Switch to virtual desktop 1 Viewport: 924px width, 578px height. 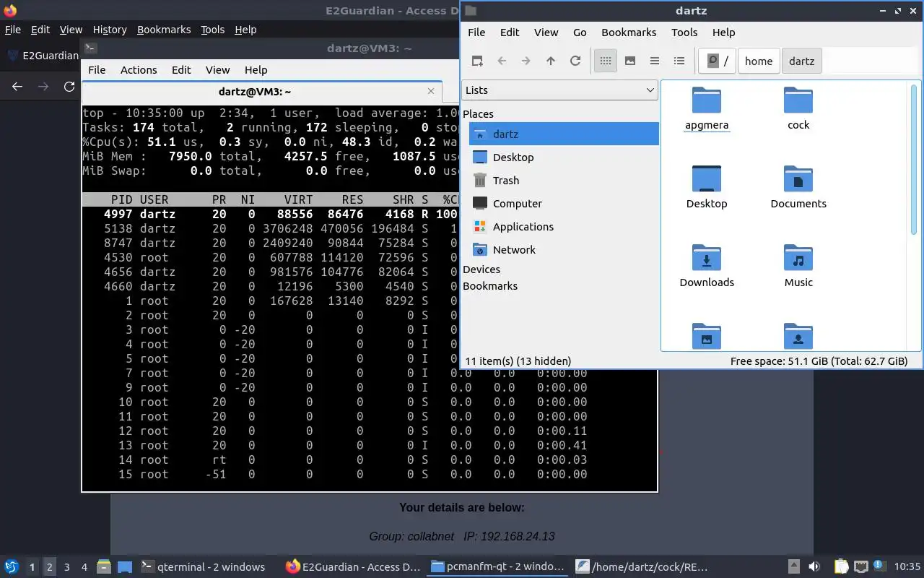[32, 567]
